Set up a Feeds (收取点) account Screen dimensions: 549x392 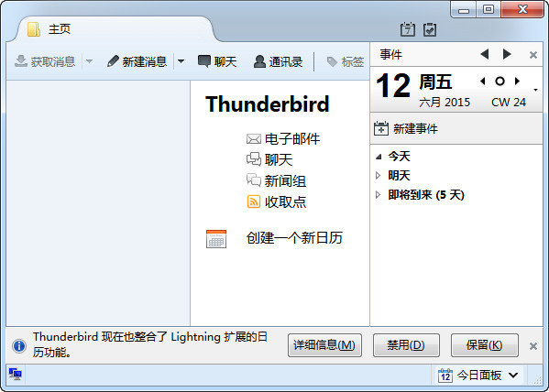point(276,201)
